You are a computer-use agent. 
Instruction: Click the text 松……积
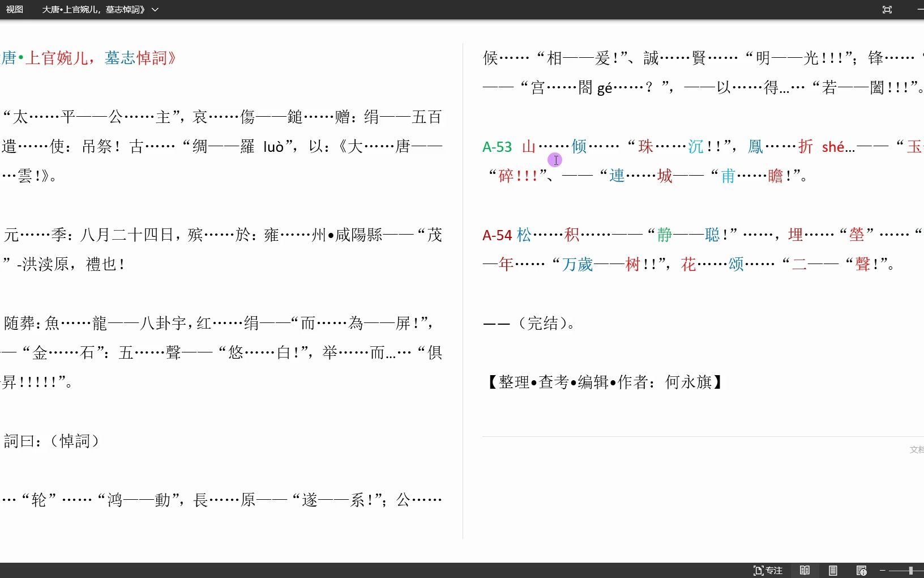point(548,235)
